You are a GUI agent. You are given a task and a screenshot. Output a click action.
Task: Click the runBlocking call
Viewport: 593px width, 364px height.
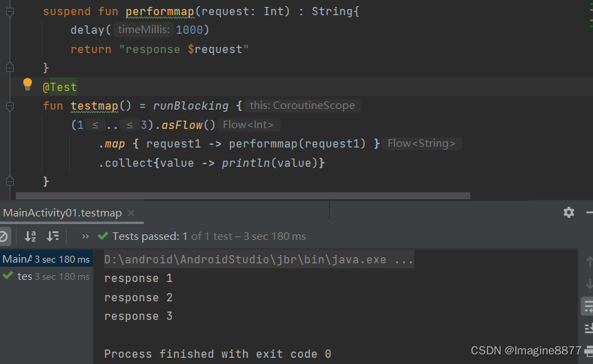[x=190, y=106]
